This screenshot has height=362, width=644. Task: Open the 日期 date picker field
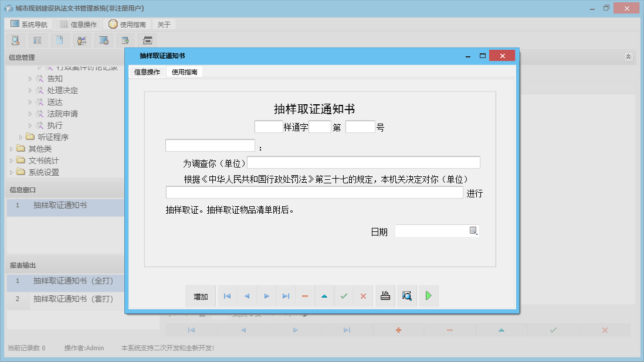click(474, 230)
